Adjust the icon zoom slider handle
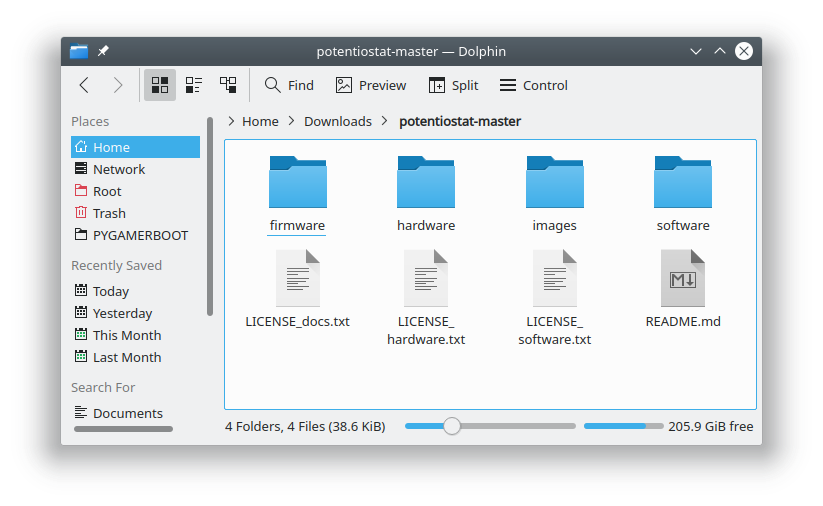The width and height of the screenshot is (823, 506). pos(451,426)
